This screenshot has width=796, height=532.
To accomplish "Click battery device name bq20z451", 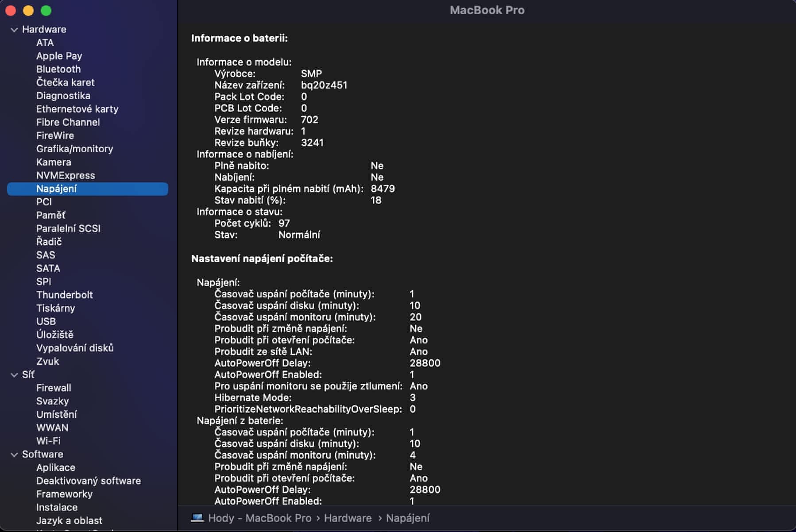I will point(324,85).
